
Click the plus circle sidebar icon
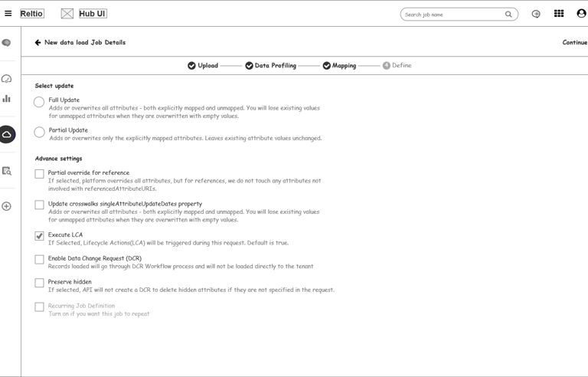pyautogui.click(x=7, y=206)
